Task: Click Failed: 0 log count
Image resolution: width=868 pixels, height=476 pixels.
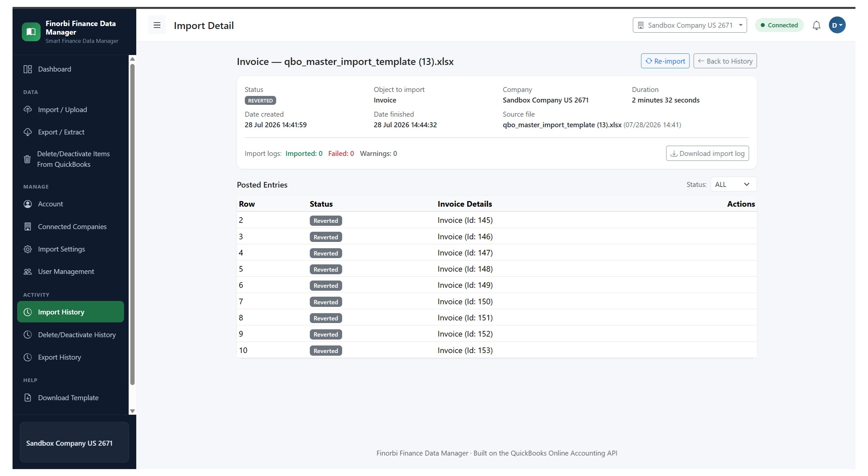Action: pos(341,154)
